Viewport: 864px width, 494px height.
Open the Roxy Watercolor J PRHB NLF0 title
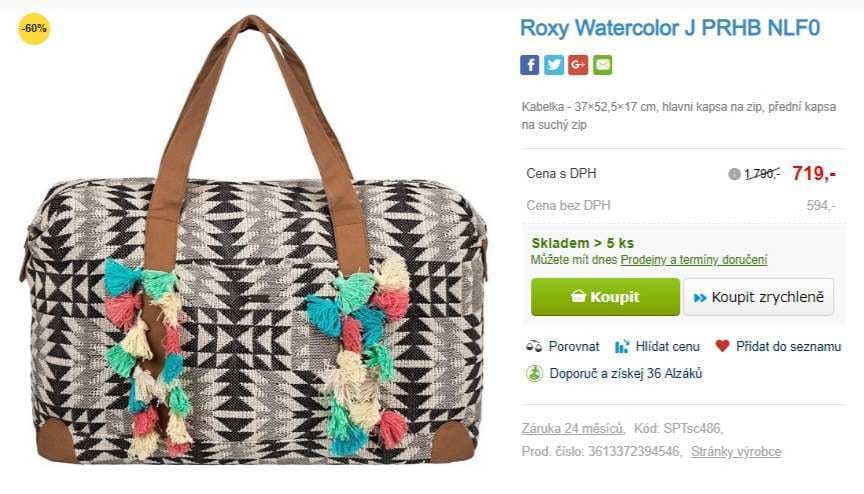click(x=670, y=28)
